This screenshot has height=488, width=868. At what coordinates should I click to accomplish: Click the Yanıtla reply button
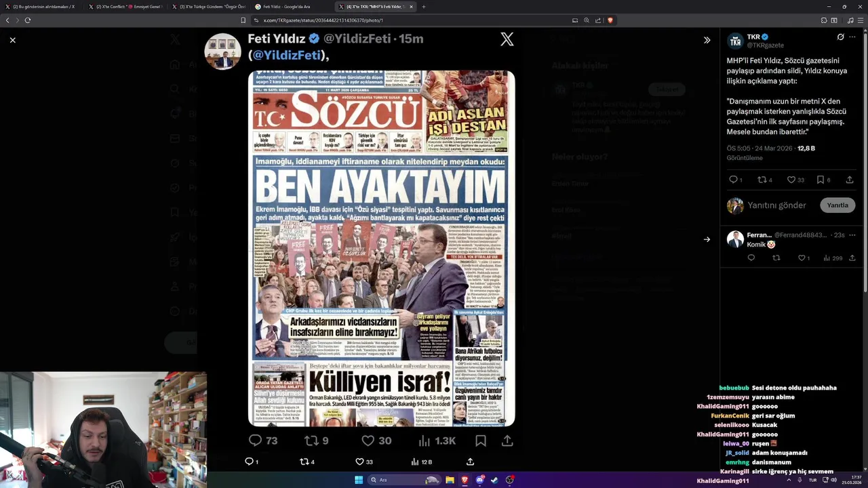tap(837, 205)
